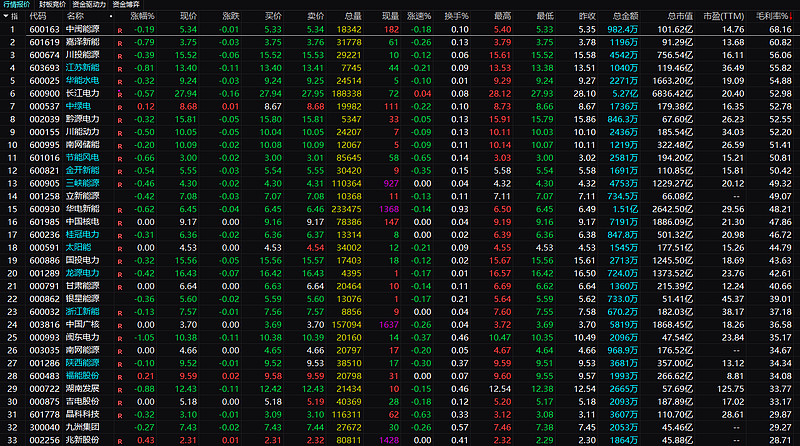Click total market value 6836.42亿

(x=672, y=93)
